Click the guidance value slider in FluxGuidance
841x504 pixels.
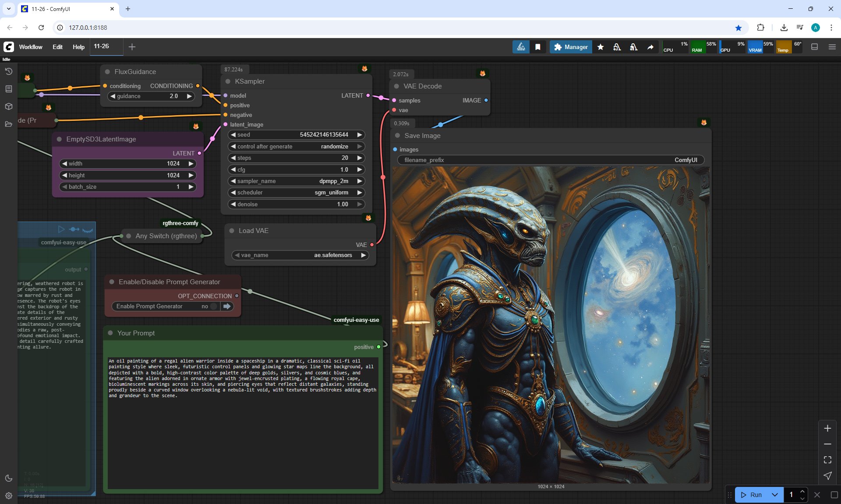point(151,96)
